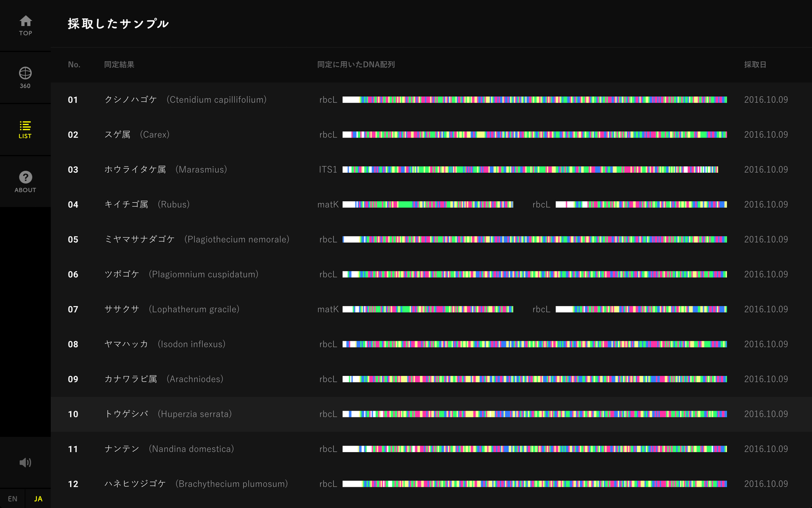Click the 同定結果 column header
The height and width of the screenshot is (508, 812).
pos(119,65)
